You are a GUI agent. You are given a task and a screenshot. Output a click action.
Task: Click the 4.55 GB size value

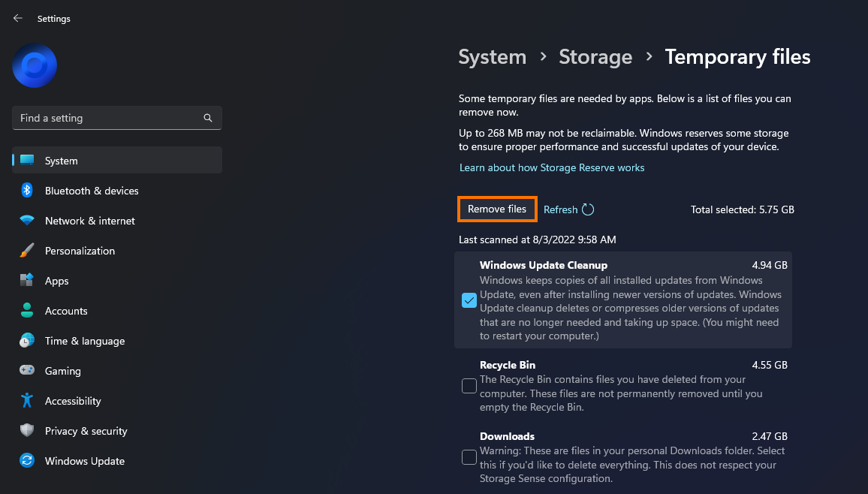(770, 365)
